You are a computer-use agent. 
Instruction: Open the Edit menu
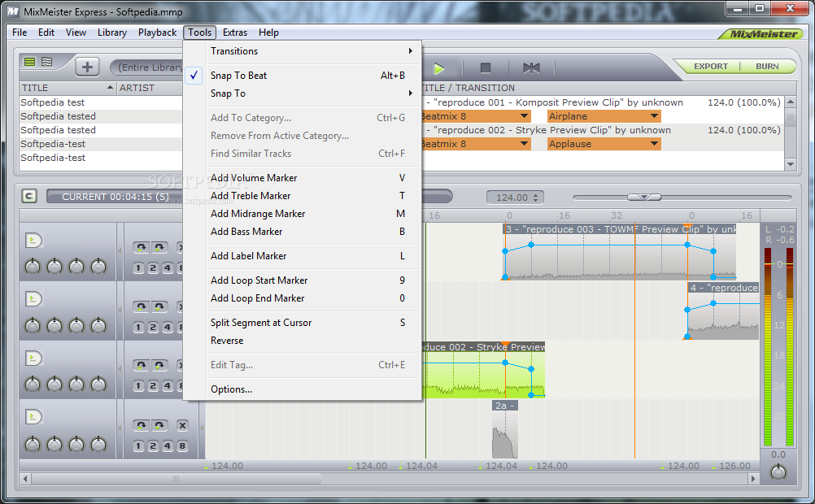(x=46, y=33)
